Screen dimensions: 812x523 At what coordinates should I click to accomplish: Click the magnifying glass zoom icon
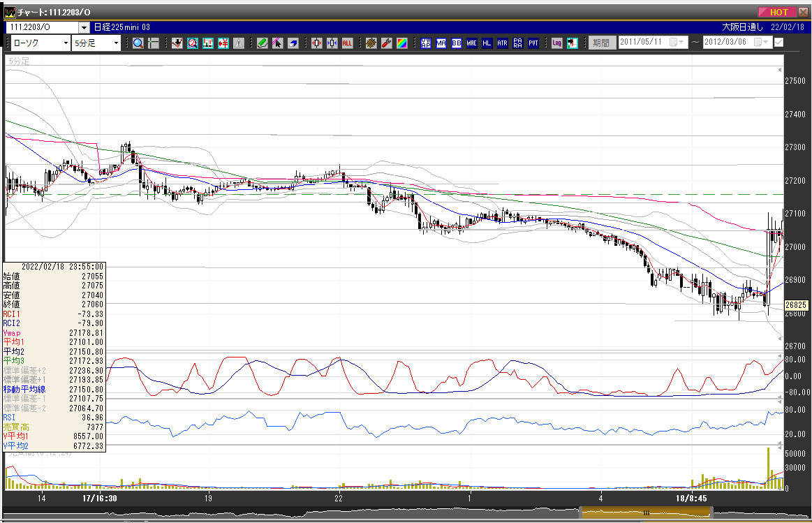(x=138, y=43)
